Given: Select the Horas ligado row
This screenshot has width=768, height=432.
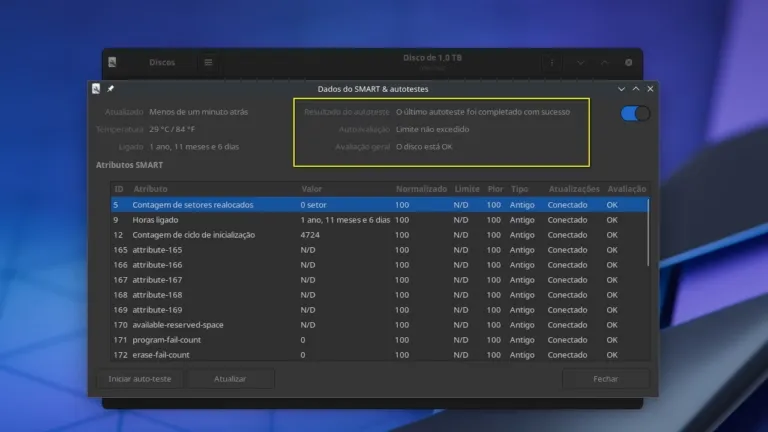Looking at the screenshot, I should (x=379, y=220).
